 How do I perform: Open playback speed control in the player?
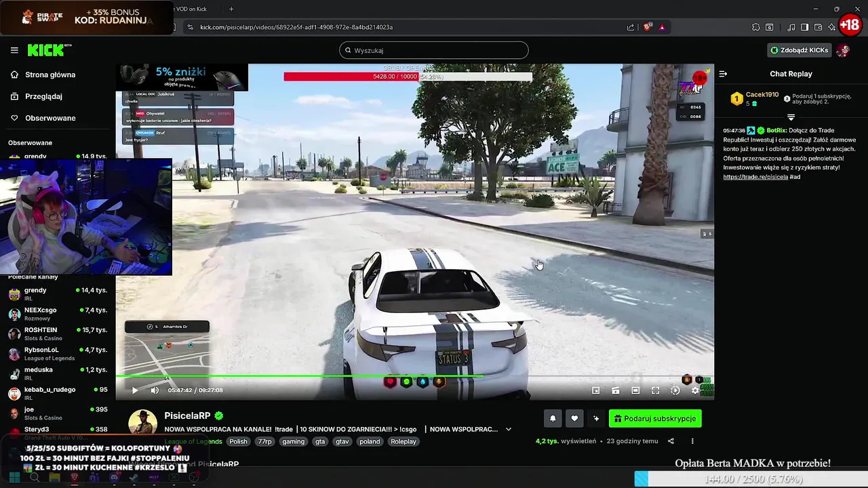click(x=675, y=390)
